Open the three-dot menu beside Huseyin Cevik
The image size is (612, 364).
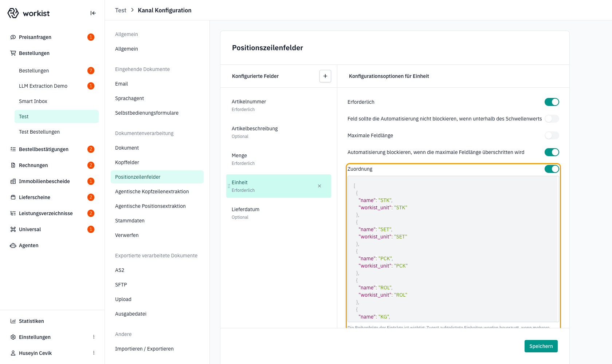pyautogui.click(x=94, y=353)
